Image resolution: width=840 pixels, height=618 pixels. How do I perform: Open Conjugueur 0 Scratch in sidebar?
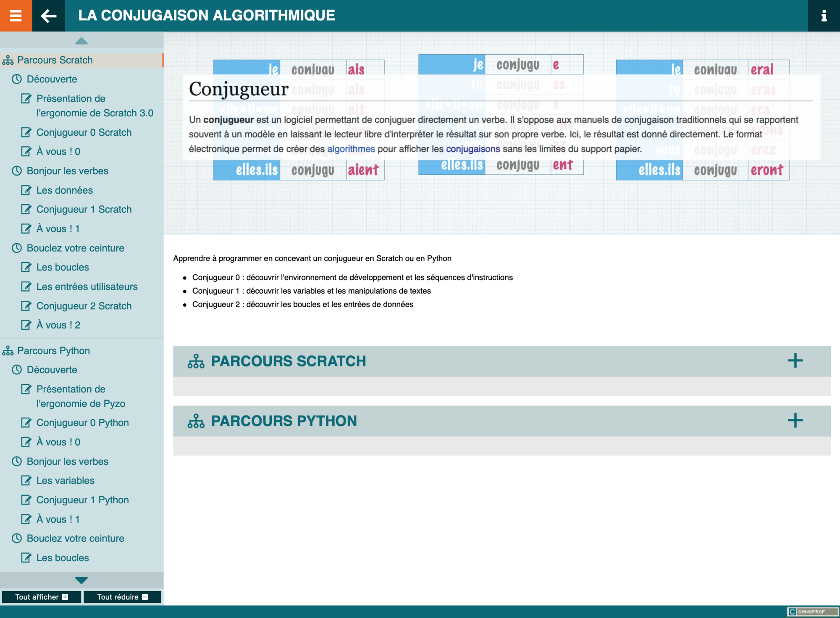pyautogui.click(x=84, y=132)
